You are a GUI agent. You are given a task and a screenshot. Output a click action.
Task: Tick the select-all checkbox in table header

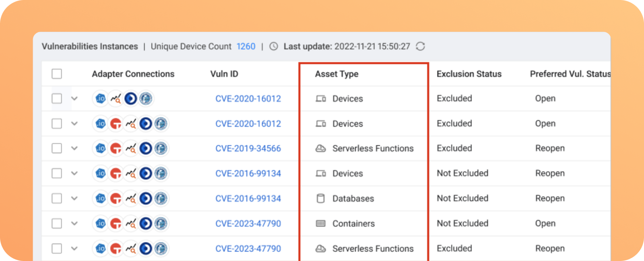click(x=57, y=74)
